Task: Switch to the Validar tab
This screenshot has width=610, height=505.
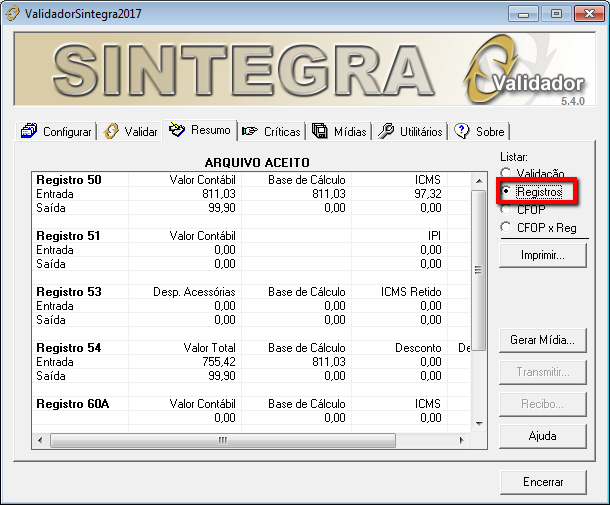Action: pos(131,132)
